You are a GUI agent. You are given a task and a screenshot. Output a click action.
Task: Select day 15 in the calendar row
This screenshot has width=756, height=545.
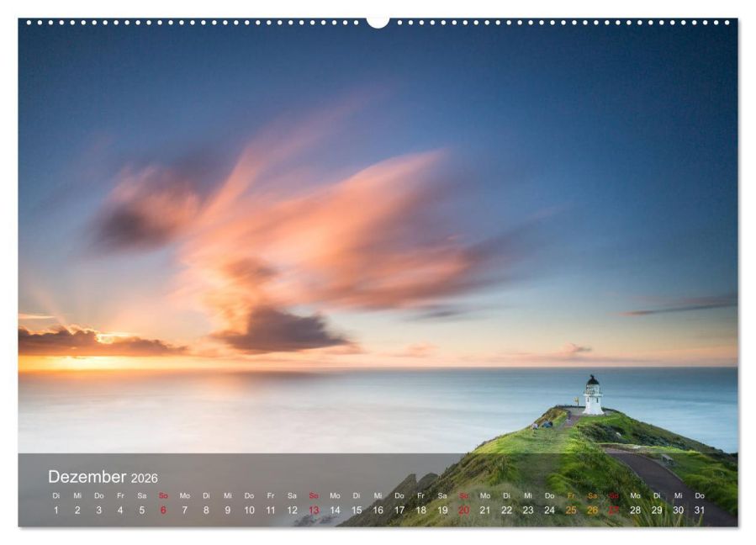357,511
